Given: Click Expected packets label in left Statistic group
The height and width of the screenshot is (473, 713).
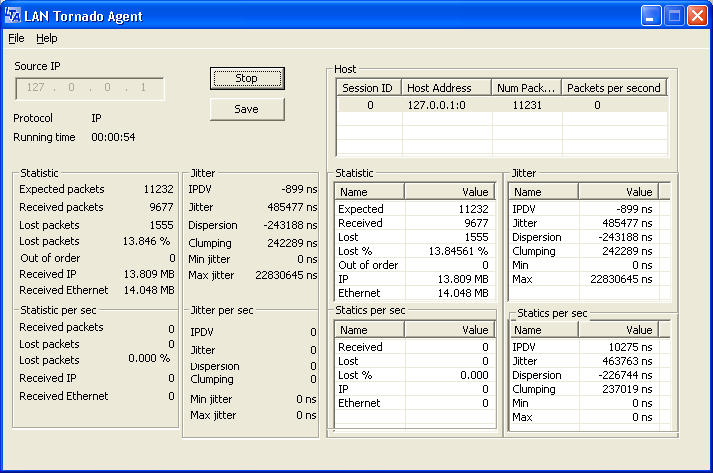Looking at the screenshot, I should point(62,189).
